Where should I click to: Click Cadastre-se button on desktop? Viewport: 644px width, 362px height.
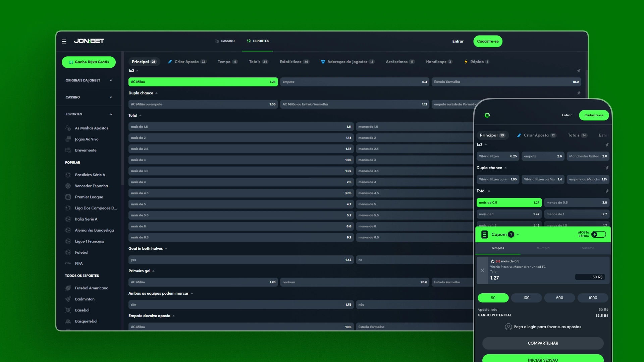[488, 41]
